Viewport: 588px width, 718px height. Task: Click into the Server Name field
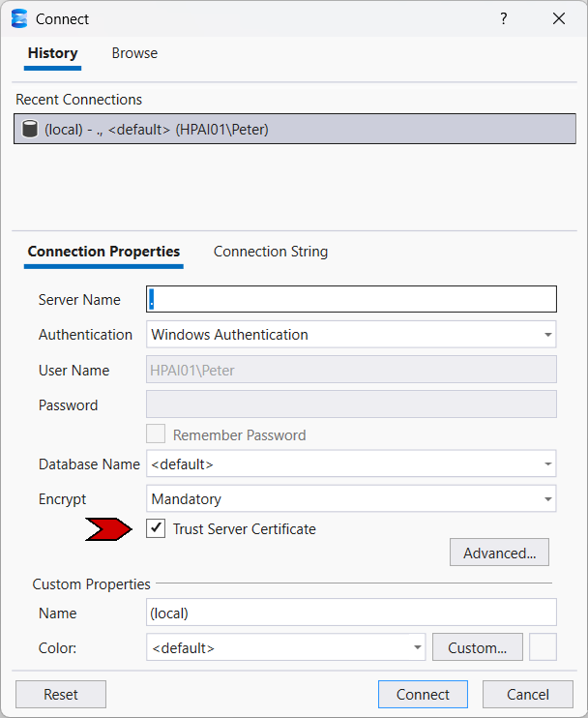[351, 299]
